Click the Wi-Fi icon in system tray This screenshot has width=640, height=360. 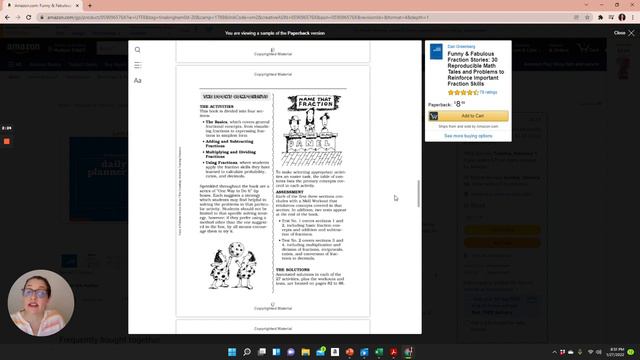point(590,352)
